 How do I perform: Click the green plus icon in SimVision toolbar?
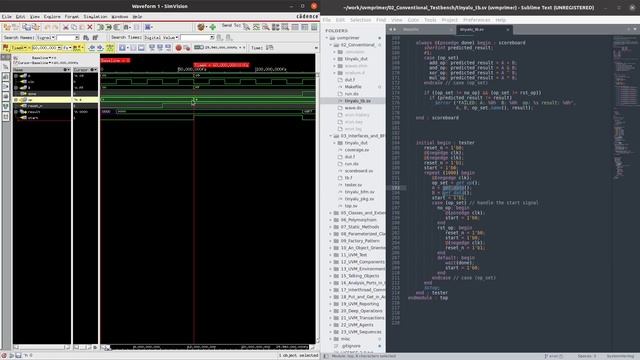click(213, 27)
